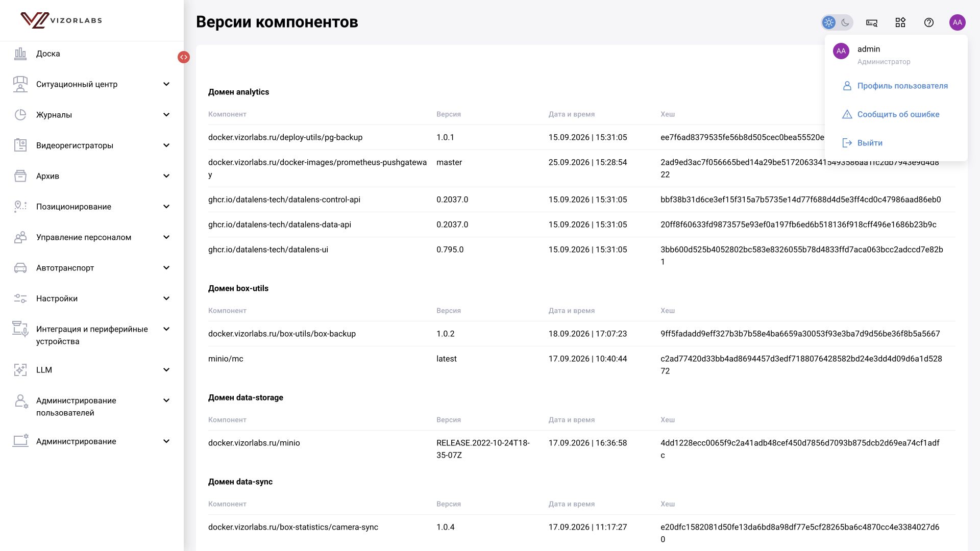Click the Vizorlabs logo
This screenshot has height=551, width=980.
[x=61, y=20]
